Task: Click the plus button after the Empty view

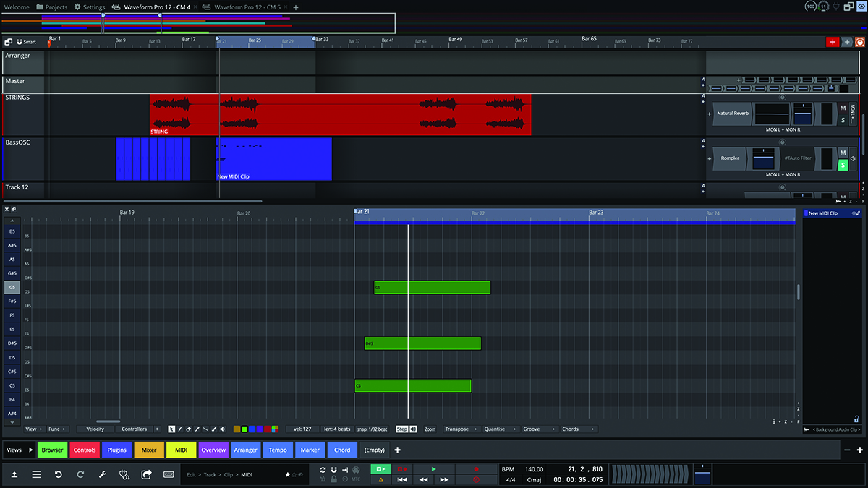Action: (x=397, y=450)
